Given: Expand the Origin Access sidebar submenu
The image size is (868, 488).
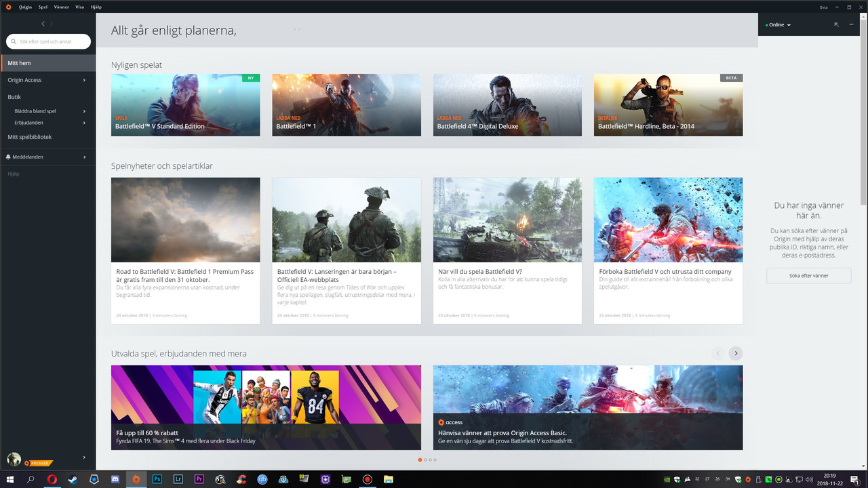Looking at the screenshot, I should pyautogui.click(x=84, y=80).
